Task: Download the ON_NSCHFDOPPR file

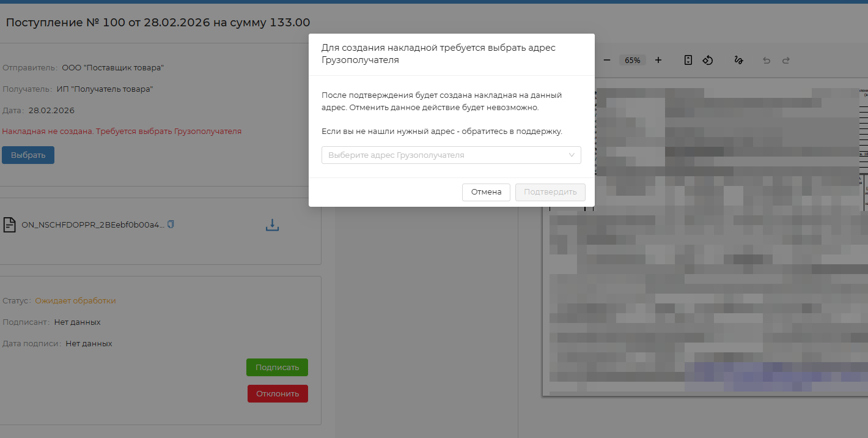Action: pos(272,225)
